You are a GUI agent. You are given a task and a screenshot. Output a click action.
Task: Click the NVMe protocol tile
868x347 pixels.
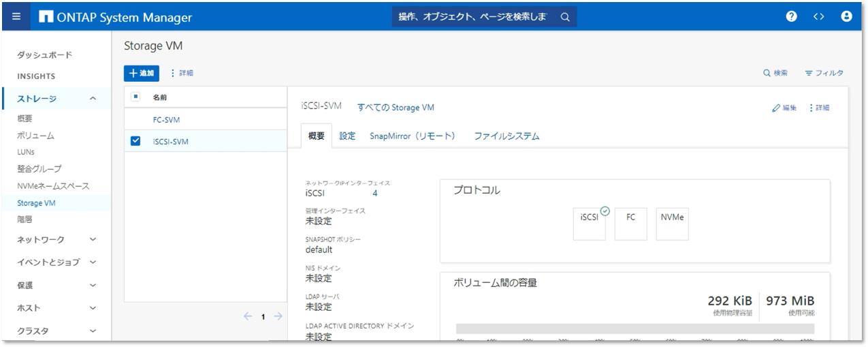(x=673, y=224)
